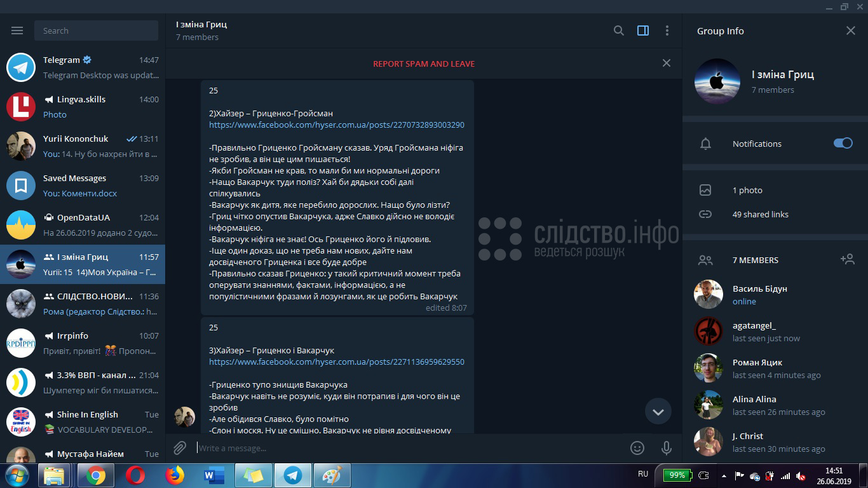
Task: Open the Windows Start menu
Action: (x=16, y=475)
